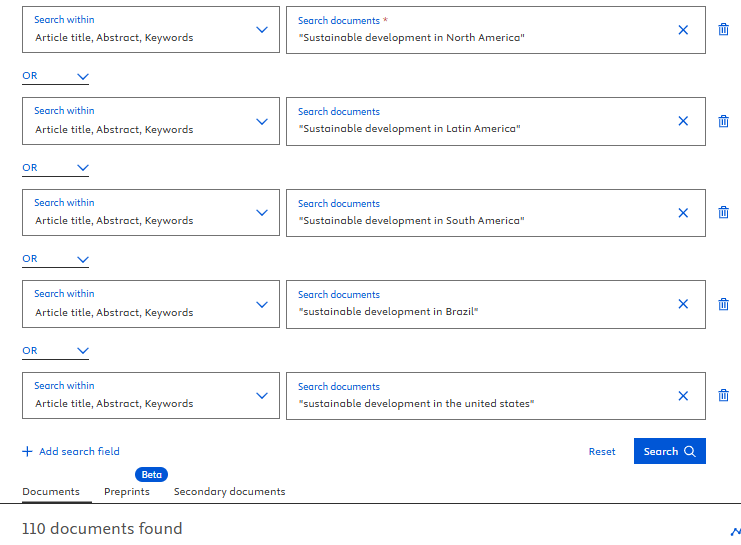Clear the united states search query
Viewport: 741px width, 545px height.
coord(683,396)
